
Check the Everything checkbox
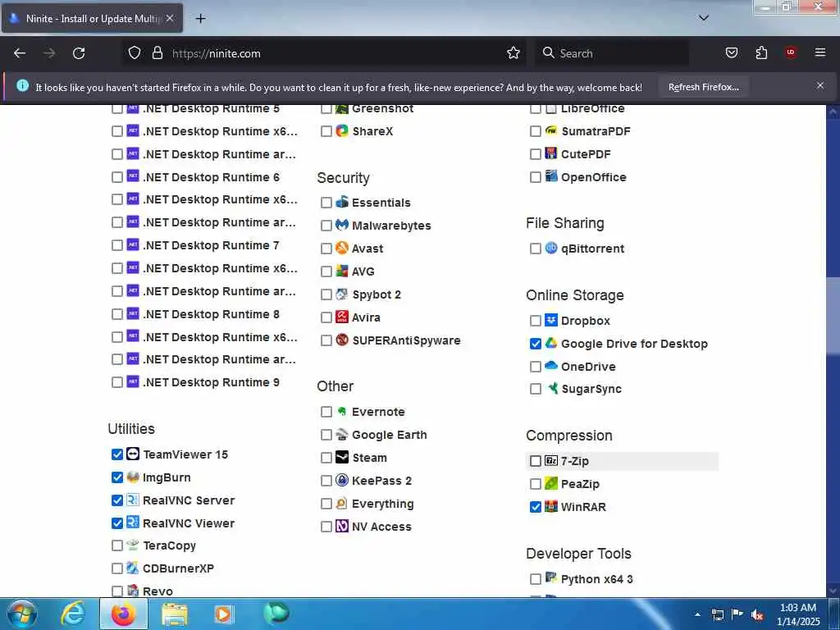tap(326, 504)
